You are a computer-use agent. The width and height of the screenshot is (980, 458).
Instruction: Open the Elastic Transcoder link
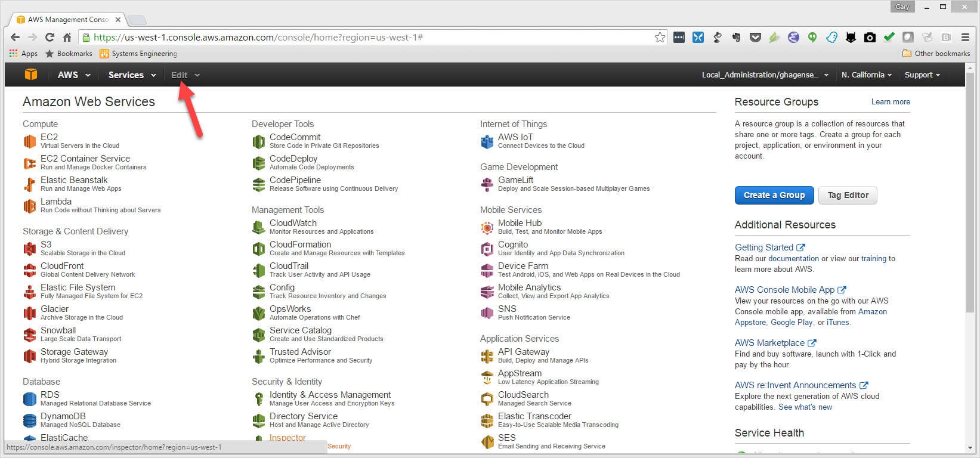pyautogui.click(x=534, y=416)
